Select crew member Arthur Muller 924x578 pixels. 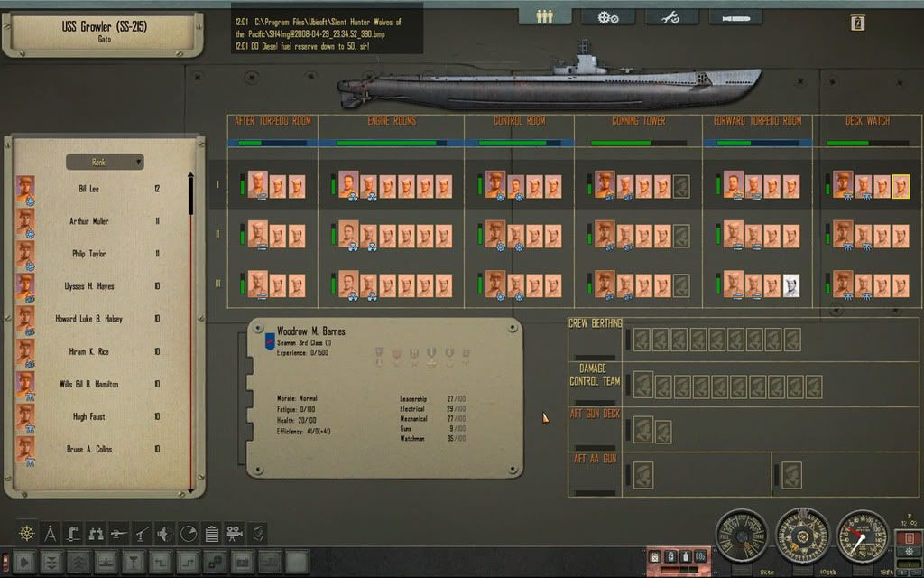[88, 221]
